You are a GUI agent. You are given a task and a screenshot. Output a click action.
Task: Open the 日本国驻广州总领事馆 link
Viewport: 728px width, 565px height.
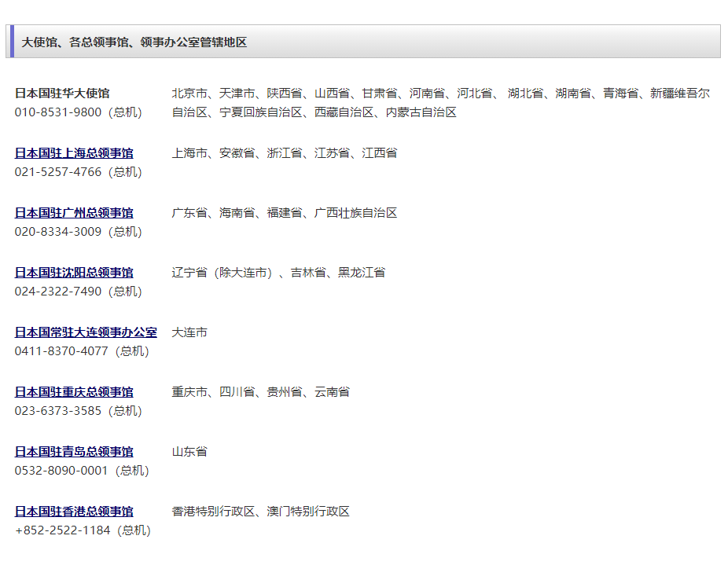click(74, 213)
